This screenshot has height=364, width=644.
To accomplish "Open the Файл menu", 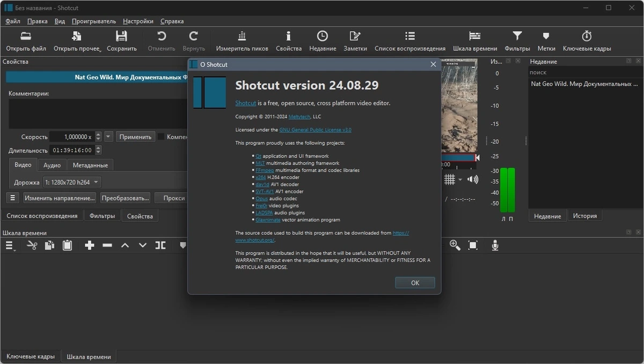I will (x=13, y=21).
